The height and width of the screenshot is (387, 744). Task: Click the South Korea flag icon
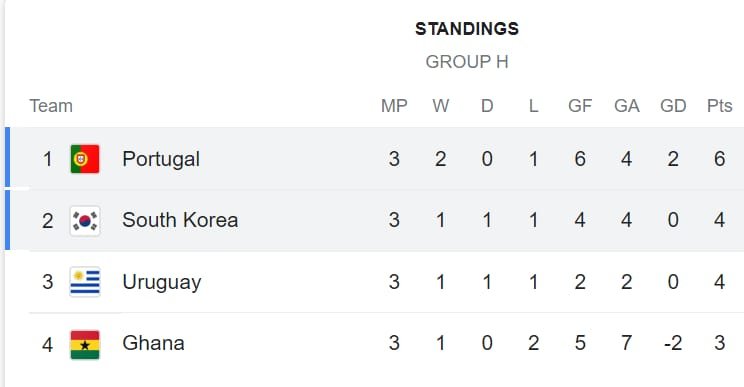tap(85, 221)
